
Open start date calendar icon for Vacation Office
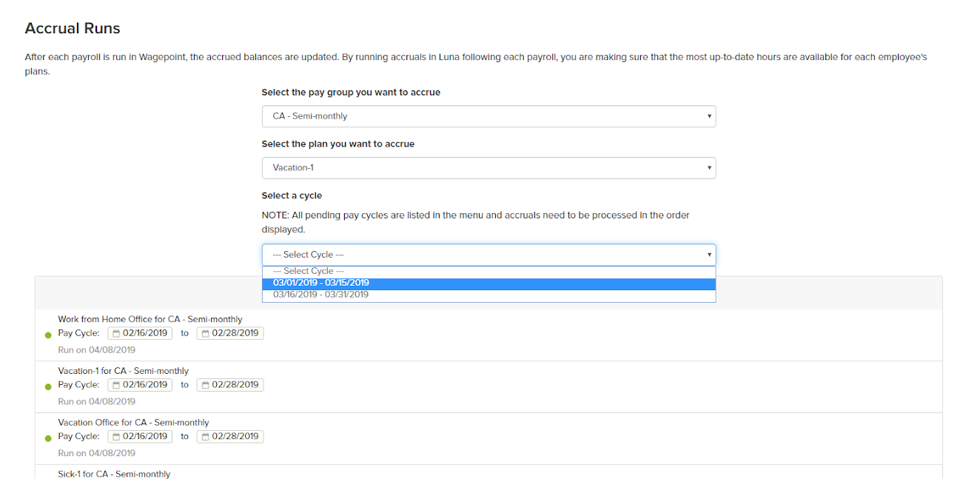(x=116, y=437)
